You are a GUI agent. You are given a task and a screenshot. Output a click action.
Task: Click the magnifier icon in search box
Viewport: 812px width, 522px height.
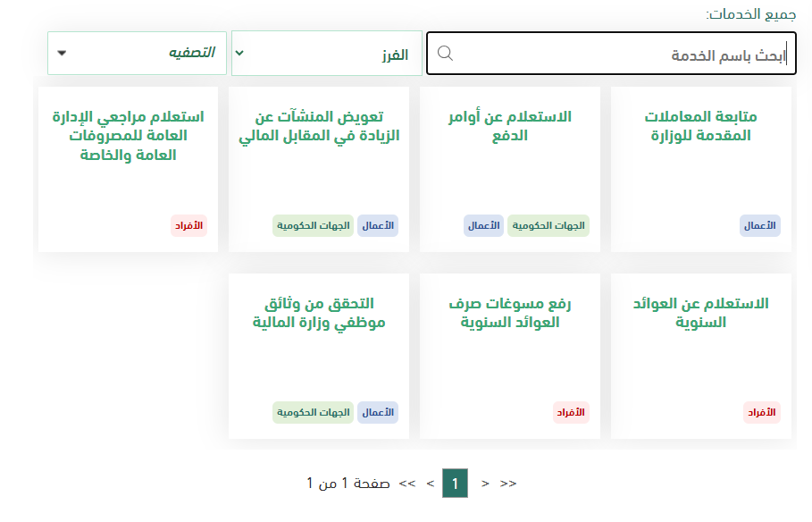445,54
